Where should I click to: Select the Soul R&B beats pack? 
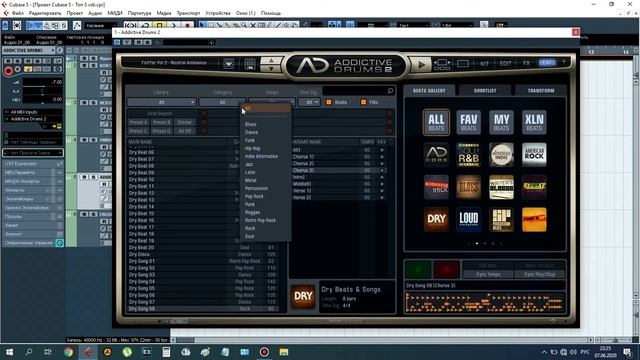[x=469, y=155]
